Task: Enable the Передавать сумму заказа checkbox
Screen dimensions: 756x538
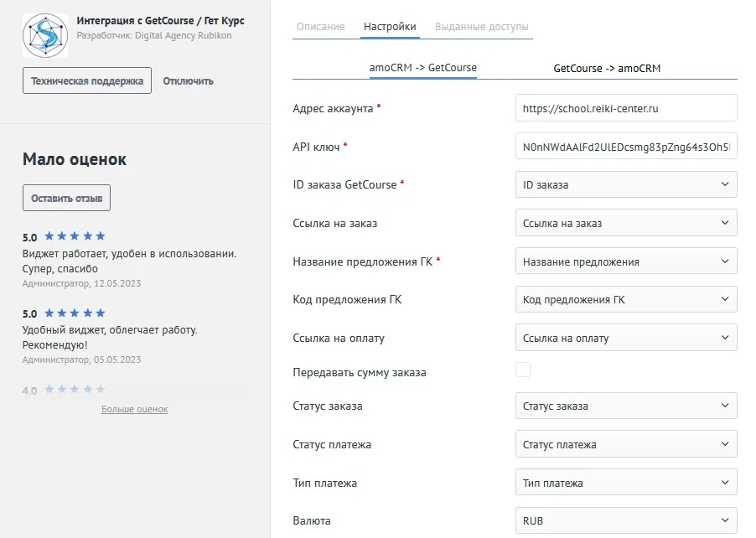Action: pos(523,369)
